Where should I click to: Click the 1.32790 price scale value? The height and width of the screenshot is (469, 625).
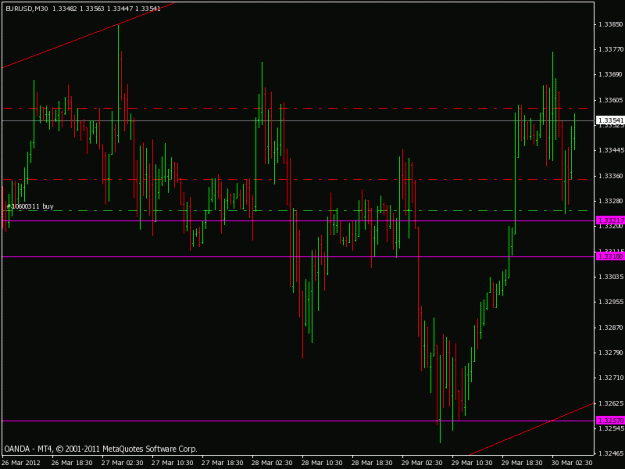point(611,353)
